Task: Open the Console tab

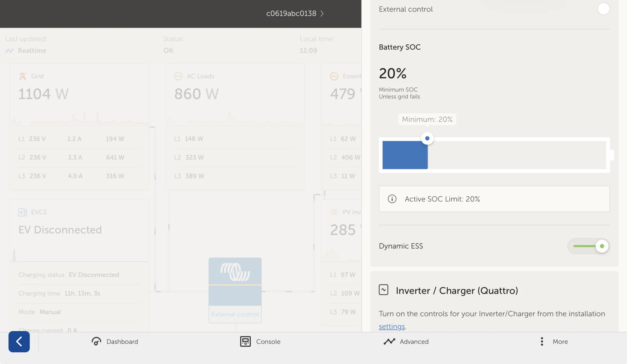Action: 260,341
